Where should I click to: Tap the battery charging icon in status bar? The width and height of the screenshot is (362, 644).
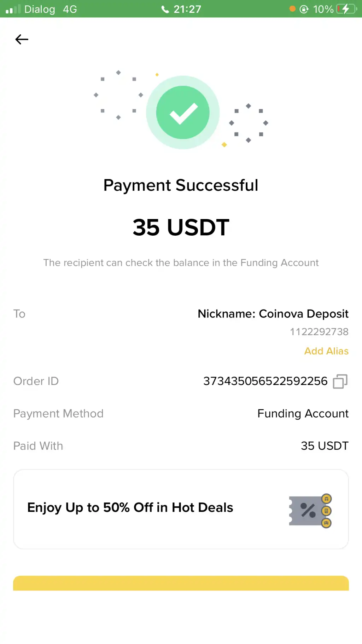pos(346,9)
